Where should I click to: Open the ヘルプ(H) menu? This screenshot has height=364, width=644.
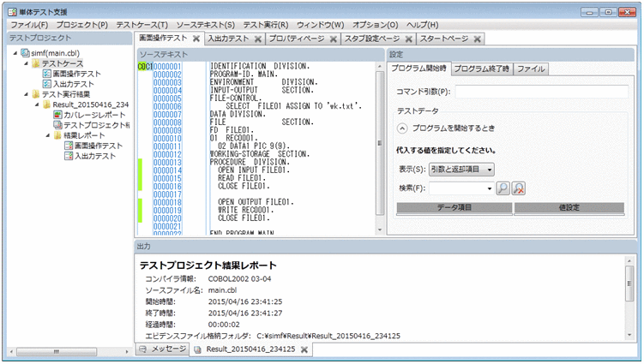(422, 25)
